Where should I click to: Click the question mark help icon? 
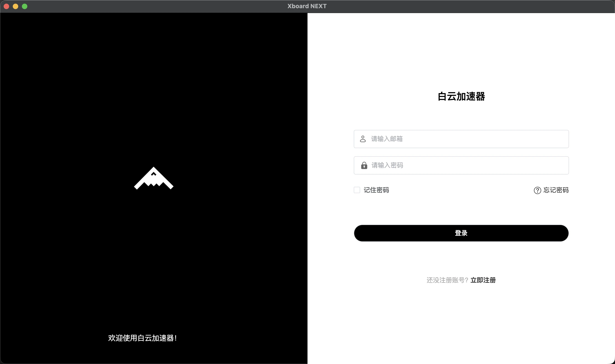[x=537, y=190]
